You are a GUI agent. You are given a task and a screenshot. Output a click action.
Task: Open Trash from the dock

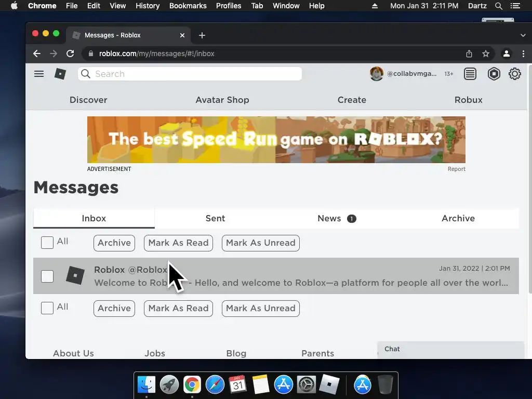385,385
